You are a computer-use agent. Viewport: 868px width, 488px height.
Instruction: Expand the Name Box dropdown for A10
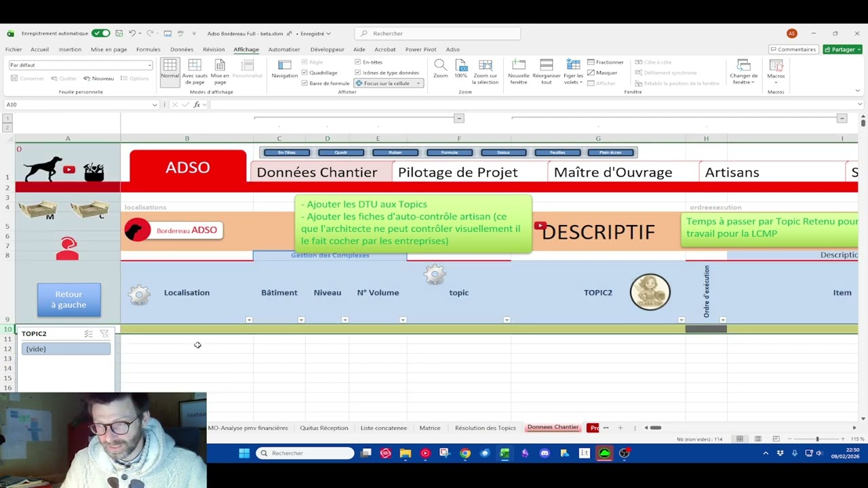(x=155, y=104)
